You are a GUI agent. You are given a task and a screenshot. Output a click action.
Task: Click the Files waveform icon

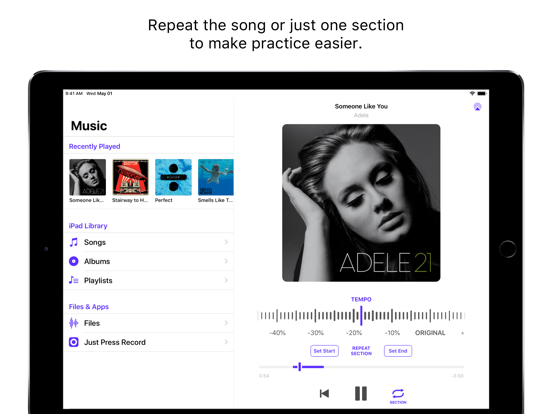coord(74,323)
